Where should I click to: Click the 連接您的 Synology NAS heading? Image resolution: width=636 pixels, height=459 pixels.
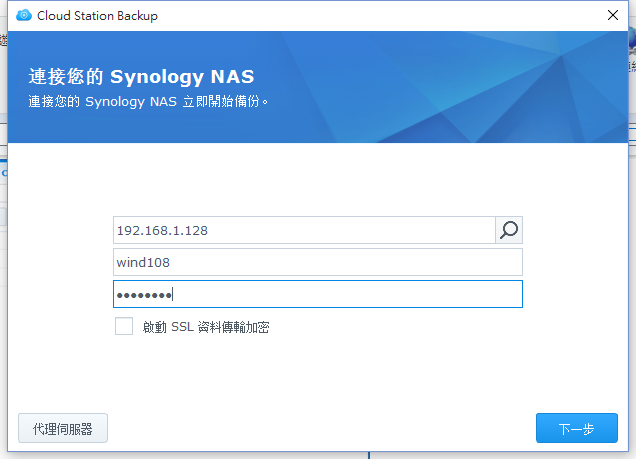tap(141, 76)
